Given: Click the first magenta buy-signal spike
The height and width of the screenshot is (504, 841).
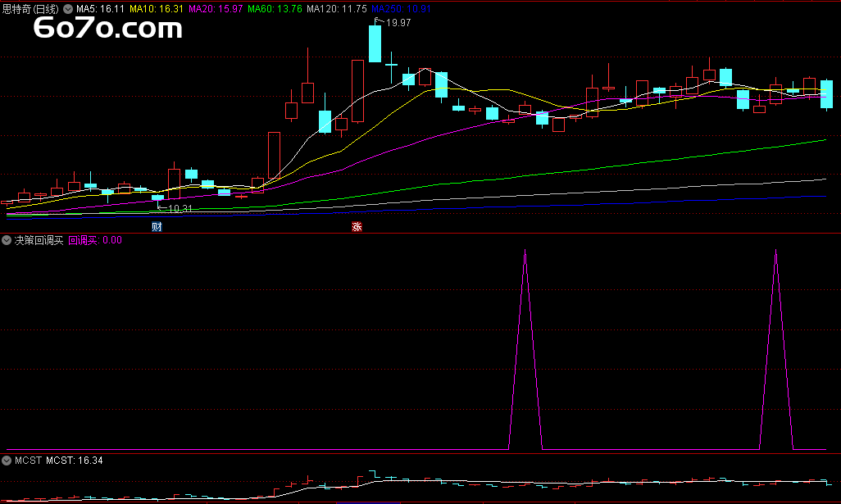Looking at the screenshot, I should pos(525,348).
